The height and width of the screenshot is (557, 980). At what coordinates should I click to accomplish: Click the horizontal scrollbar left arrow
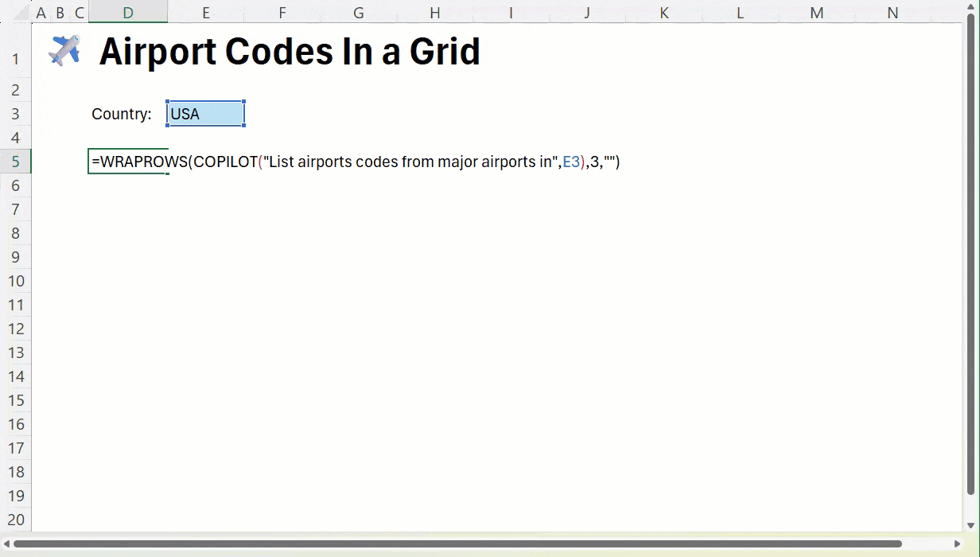6,544
